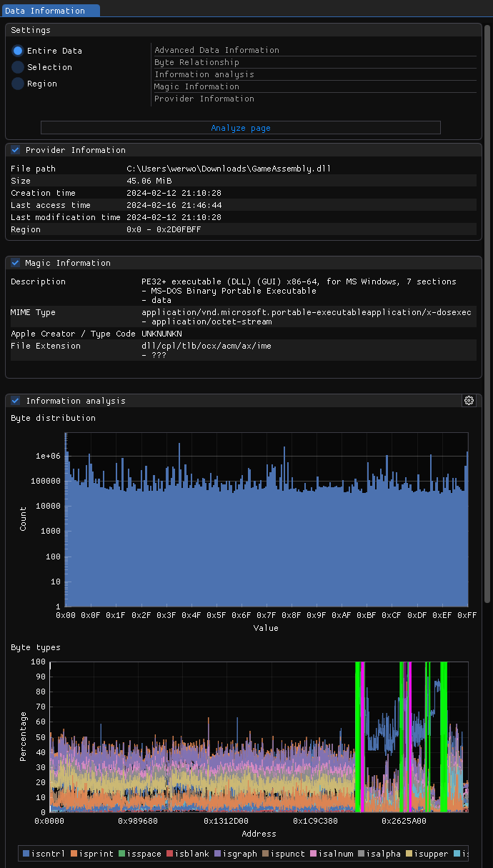The width and height of the screenshot is (493, 868).
Task: Toggle isblank legend entry
Action: [x=189, y=854]
